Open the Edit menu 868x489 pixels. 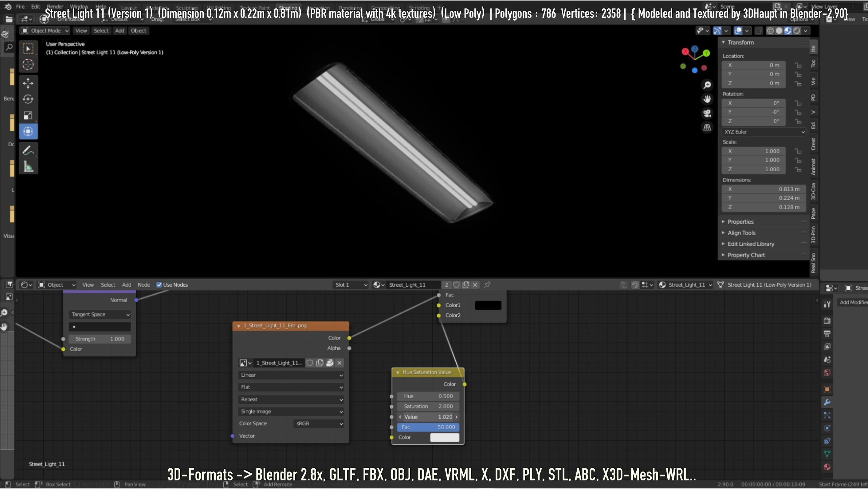click(x=35, y=6)
